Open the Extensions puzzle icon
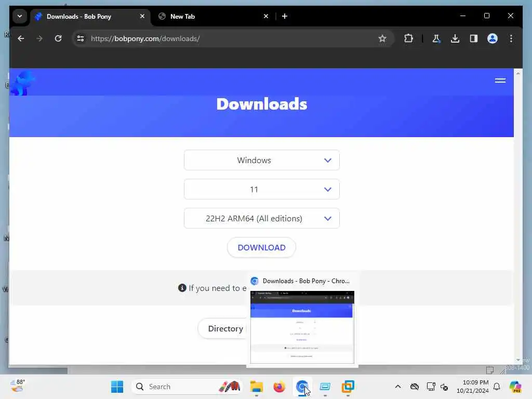This screenshot has height=399, width=532. click(408, 38)
